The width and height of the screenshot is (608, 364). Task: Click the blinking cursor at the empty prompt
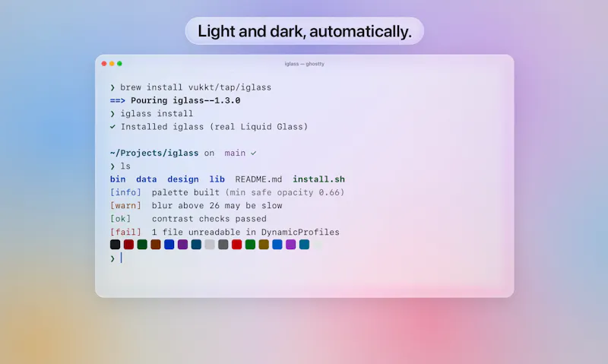coord(122,258)
